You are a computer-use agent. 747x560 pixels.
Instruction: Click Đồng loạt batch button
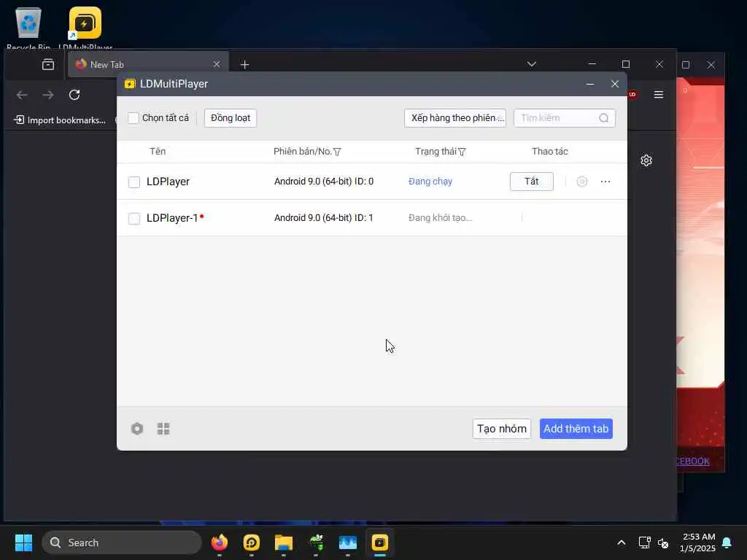pos(231,118)
